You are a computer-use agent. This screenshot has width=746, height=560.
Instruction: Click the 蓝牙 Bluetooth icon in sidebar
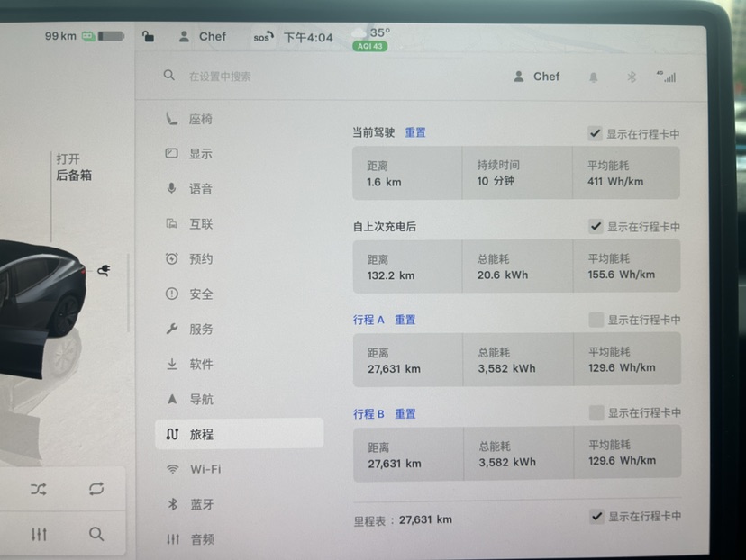point(173,504)
